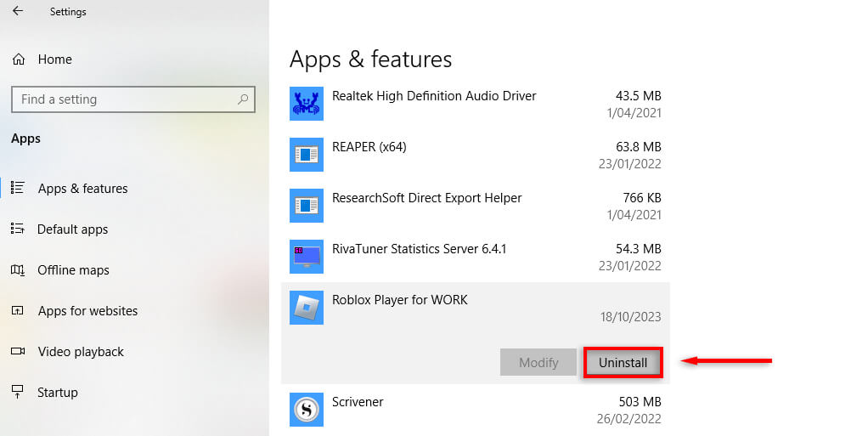The height and width of the screenshot is (436, 868).
Task: Click the Roblox Player app icon
Action: (307, 308)
